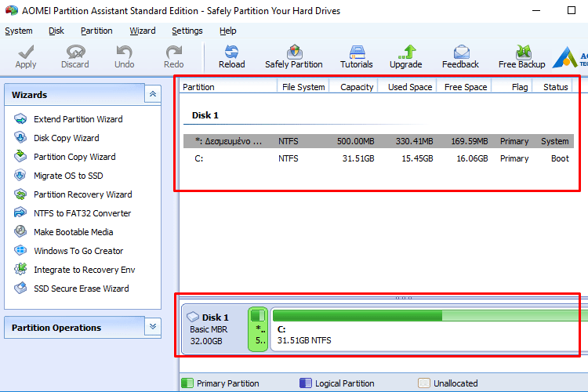Maximize the AOMEI window
The width and height of the screenshot is (588, 392).
pos(571,10)
